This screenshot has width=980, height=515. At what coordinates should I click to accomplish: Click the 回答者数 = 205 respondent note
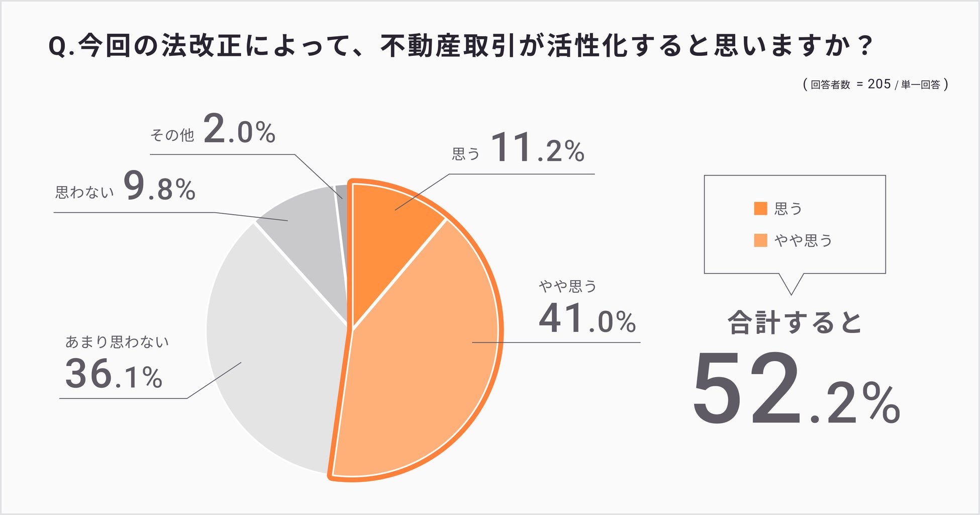[x=875, y=84]
